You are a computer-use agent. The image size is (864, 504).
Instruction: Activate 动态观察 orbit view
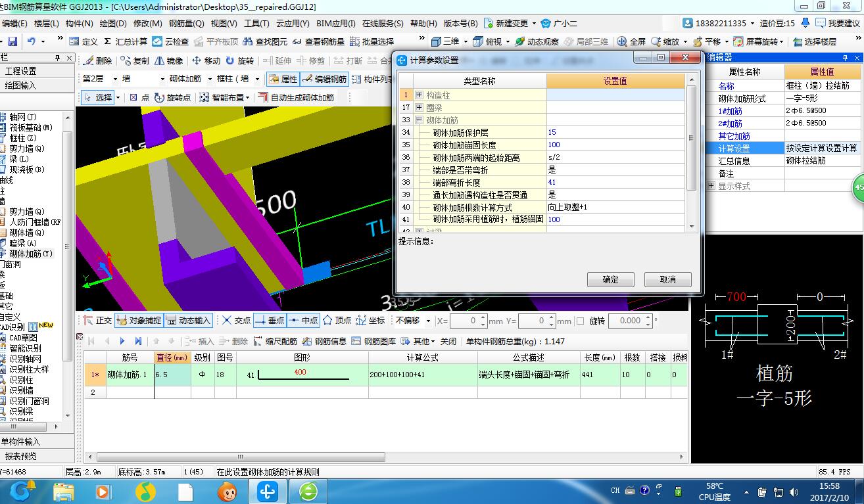coord(537,41)
